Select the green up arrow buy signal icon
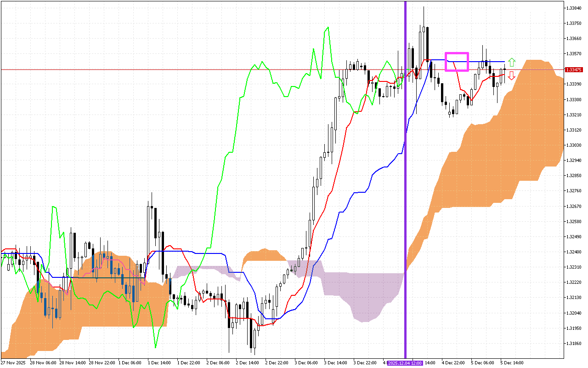588x368 pixels. point(511,61)
